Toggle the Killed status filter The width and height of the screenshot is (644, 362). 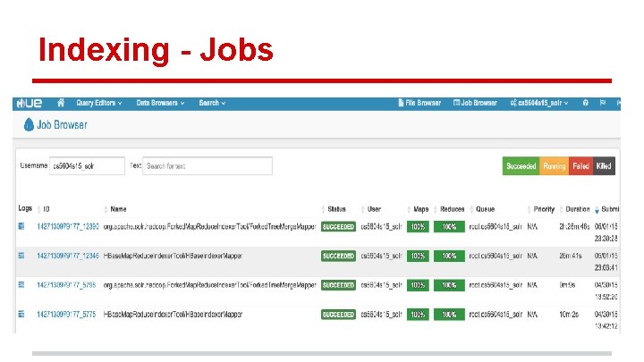[604, 166]
